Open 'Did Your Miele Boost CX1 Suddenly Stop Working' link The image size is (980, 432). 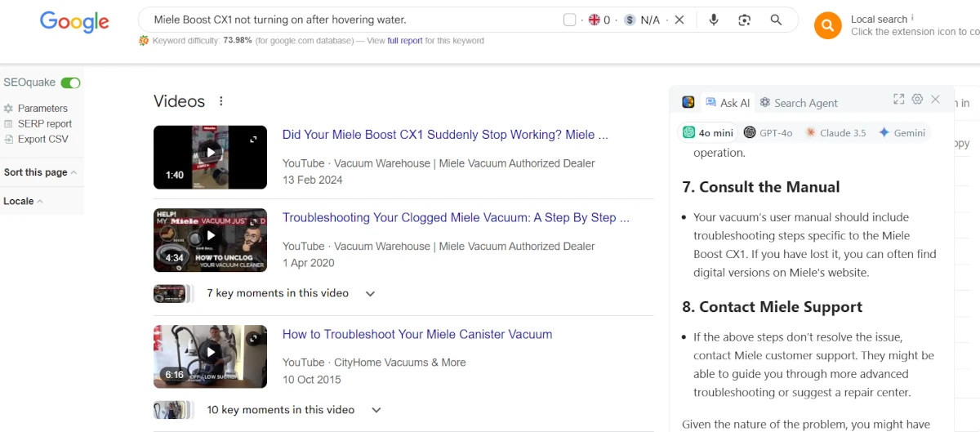[x=445, y=135]
